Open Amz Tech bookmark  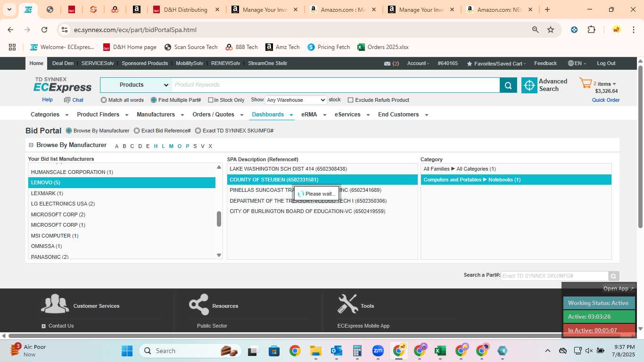tap(282, 47)
